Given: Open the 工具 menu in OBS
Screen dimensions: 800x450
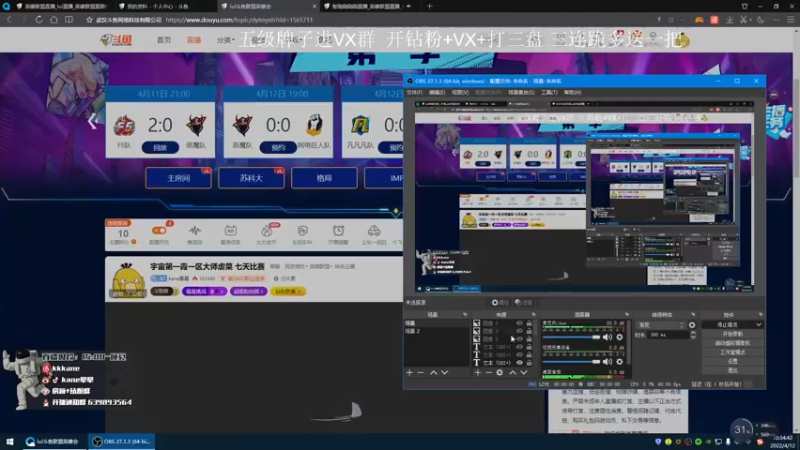Looking at the screenshot, I should 549,92.
